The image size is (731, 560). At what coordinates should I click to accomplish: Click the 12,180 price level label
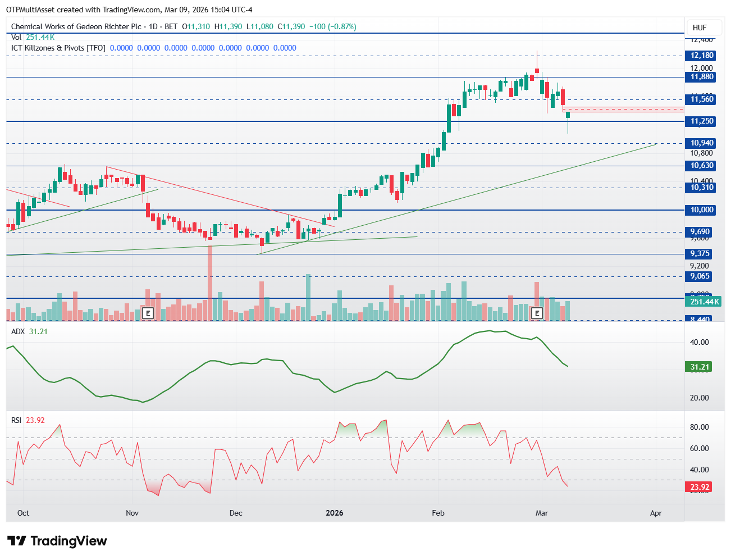(x=702, y=55)
